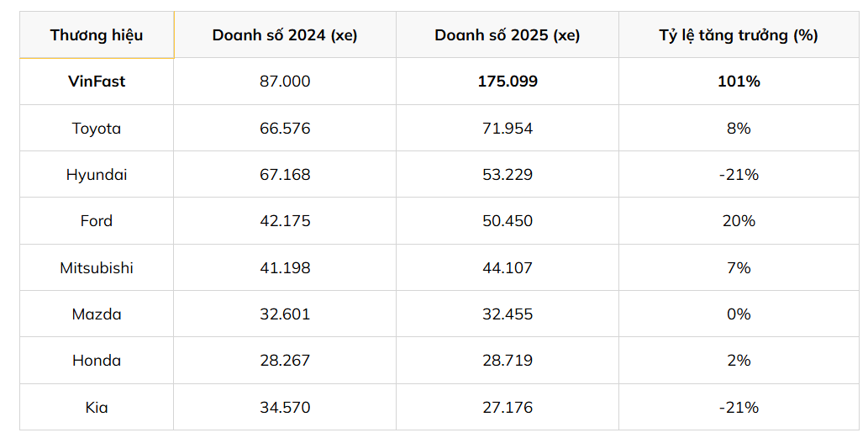Select VinFast's 2025 sales value 175.099
This screenshot has width=868, height=438.
[508, 82]
